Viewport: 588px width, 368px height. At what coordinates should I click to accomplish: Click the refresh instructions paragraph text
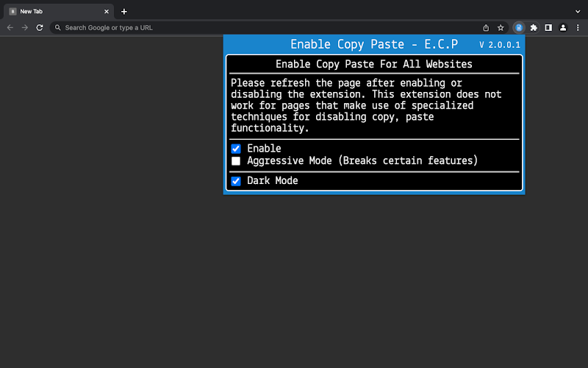point(366,105)
